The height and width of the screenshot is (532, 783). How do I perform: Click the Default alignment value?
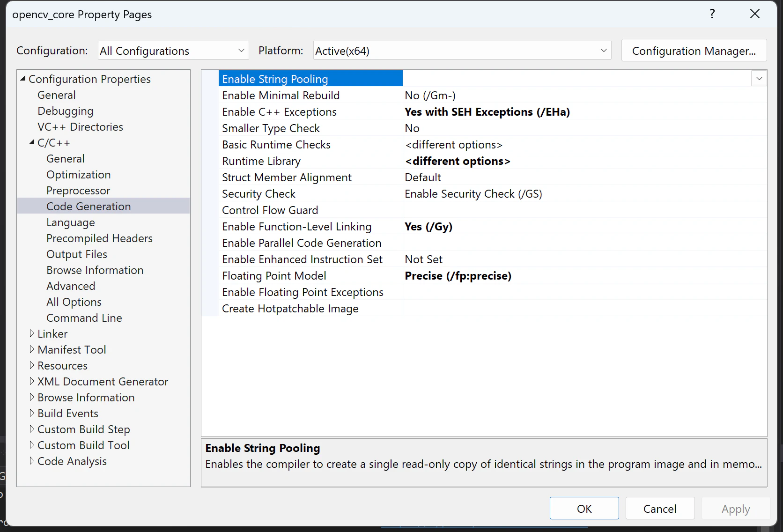[x=423, y=177]
